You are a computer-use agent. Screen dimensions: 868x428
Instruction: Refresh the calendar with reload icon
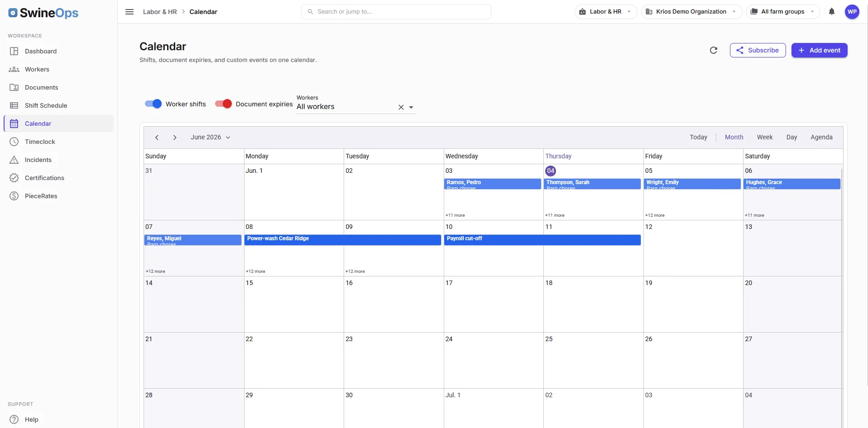coord(714,50)
